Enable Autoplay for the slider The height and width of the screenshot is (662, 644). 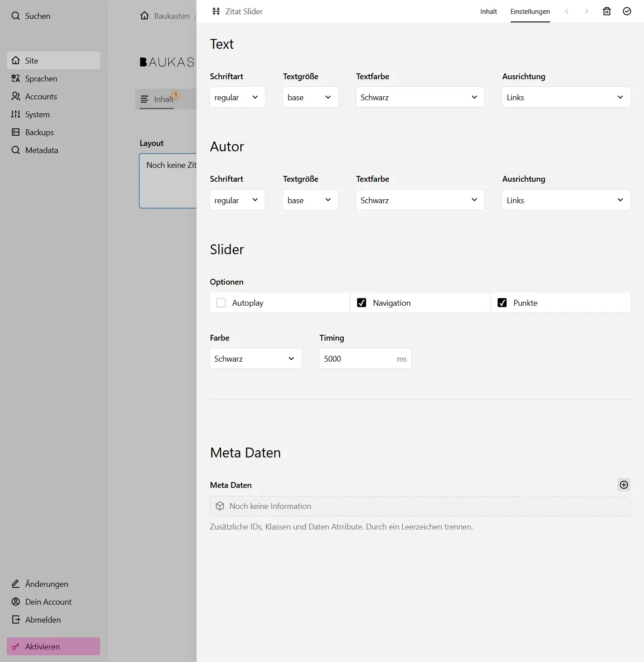pos(221,303)
